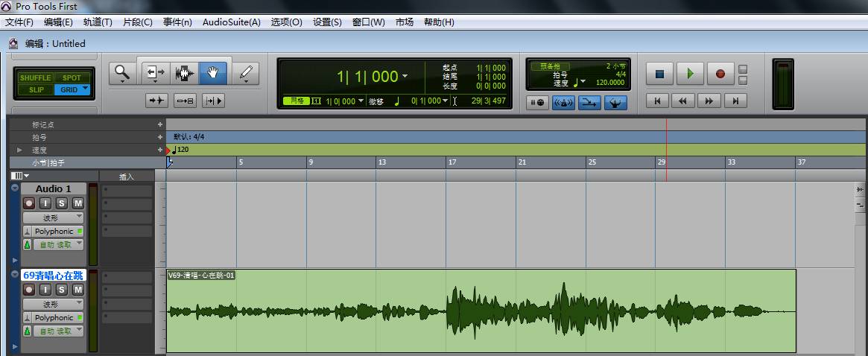Add meter change with 拍号 plus button

pyautogui.click(x=160, y=137)
